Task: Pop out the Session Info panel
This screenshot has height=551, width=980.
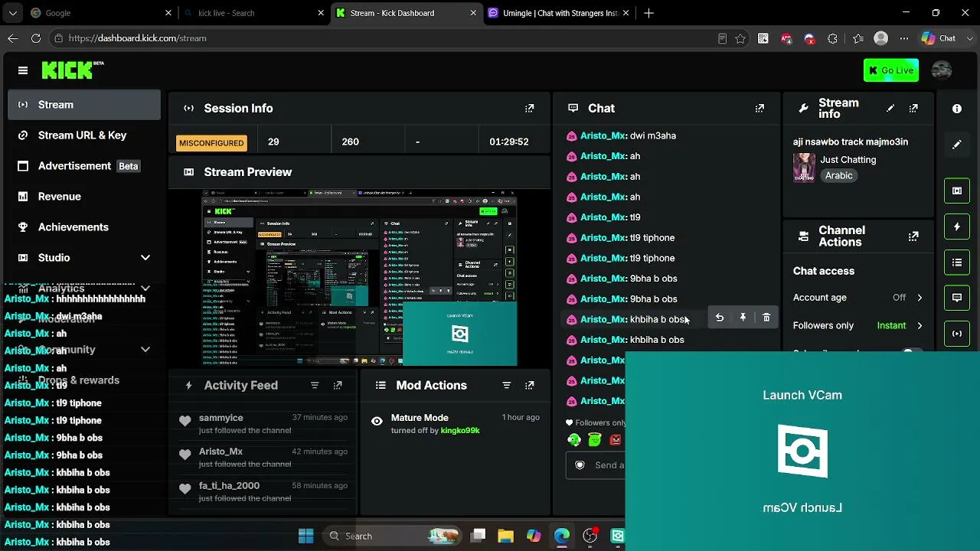Action: 529,109
